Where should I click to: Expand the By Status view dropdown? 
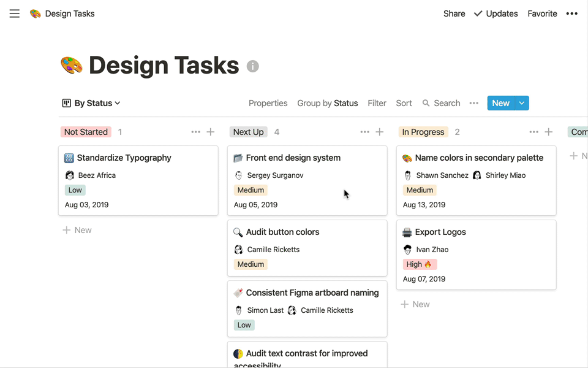[x=91, y=103]
